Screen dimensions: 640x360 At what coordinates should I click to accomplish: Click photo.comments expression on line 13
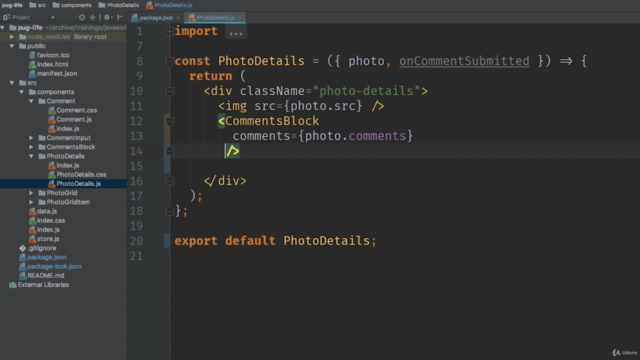(x=356, y=136)
